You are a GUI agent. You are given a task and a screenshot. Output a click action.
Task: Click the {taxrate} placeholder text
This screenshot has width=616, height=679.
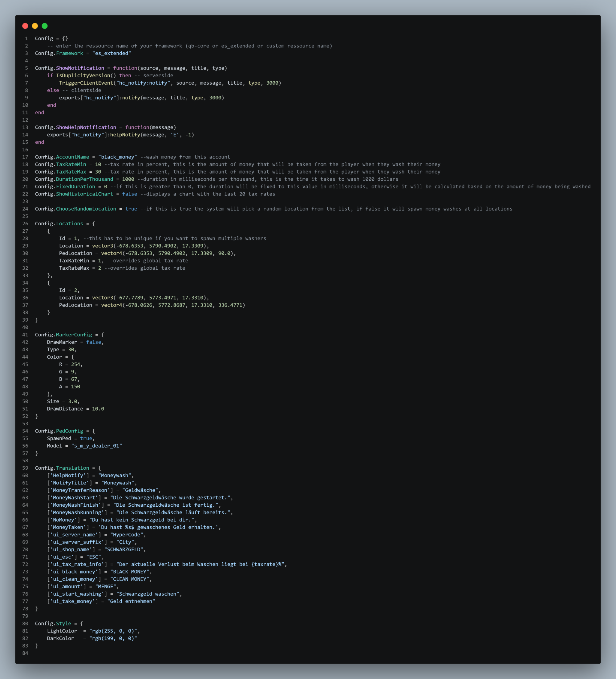265,564
